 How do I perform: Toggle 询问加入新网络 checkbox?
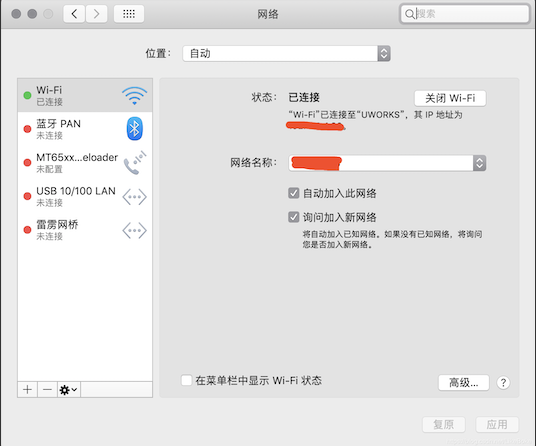[x=294, y=217]
